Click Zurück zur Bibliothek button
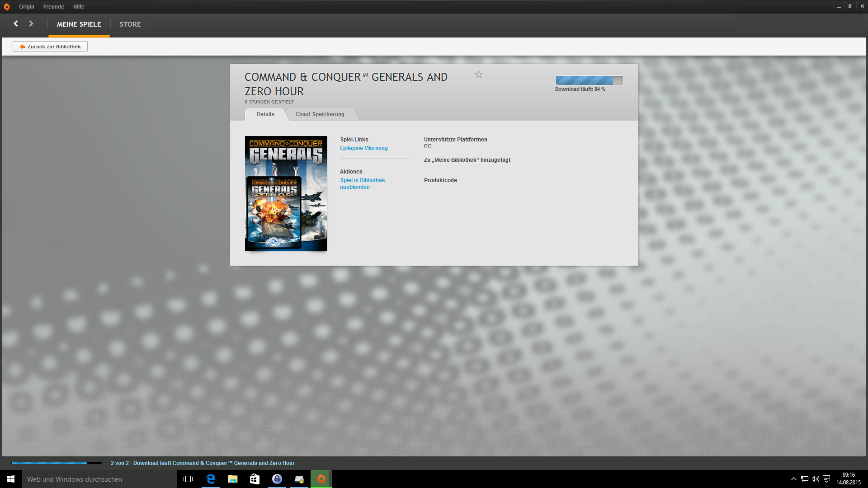868x488 pixels. (x=50, y=47)
